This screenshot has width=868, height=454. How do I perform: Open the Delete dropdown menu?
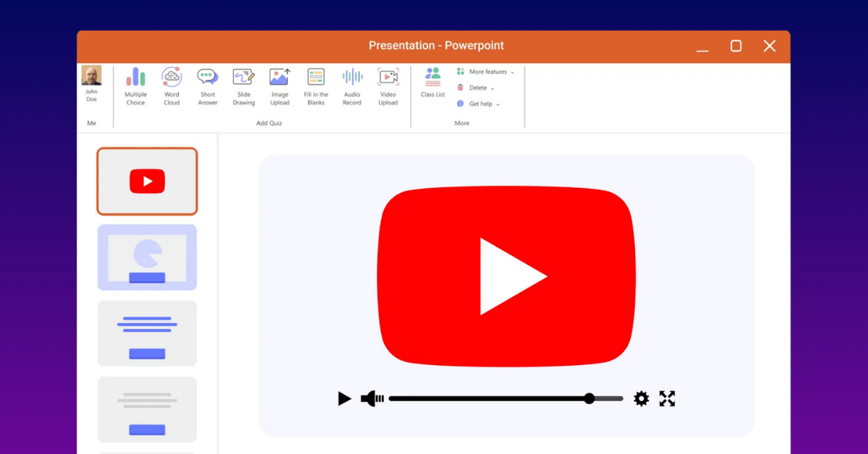point(476,87)
